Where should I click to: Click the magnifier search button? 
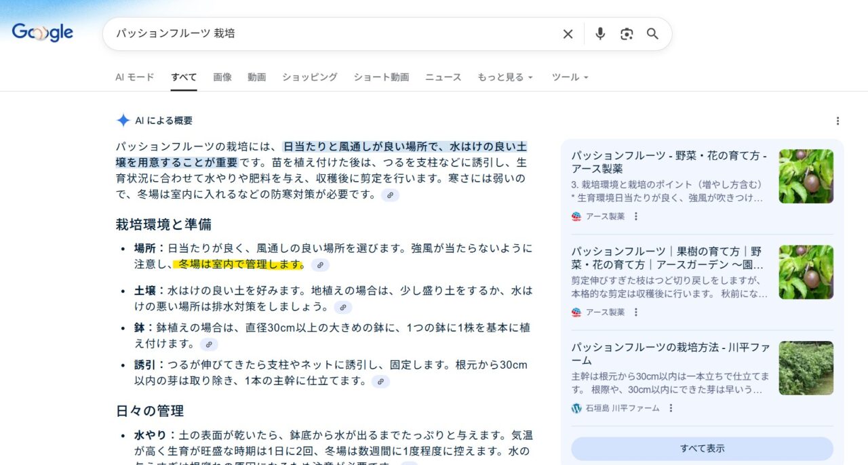[x=652, y=34]
